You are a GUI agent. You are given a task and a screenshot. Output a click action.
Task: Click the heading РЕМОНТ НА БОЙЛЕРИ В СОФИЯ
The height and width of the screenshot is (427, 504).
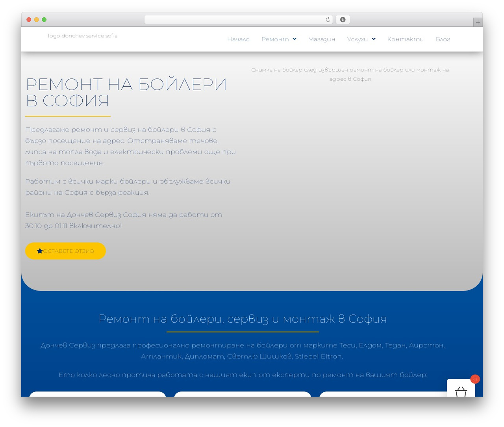click(126, 93)
